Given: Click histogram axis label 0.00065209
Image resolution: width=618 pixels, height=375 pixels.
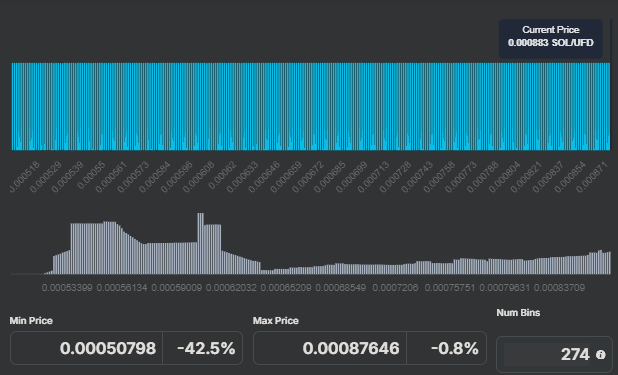Looking at the screenshot, I should coord(286,288).
